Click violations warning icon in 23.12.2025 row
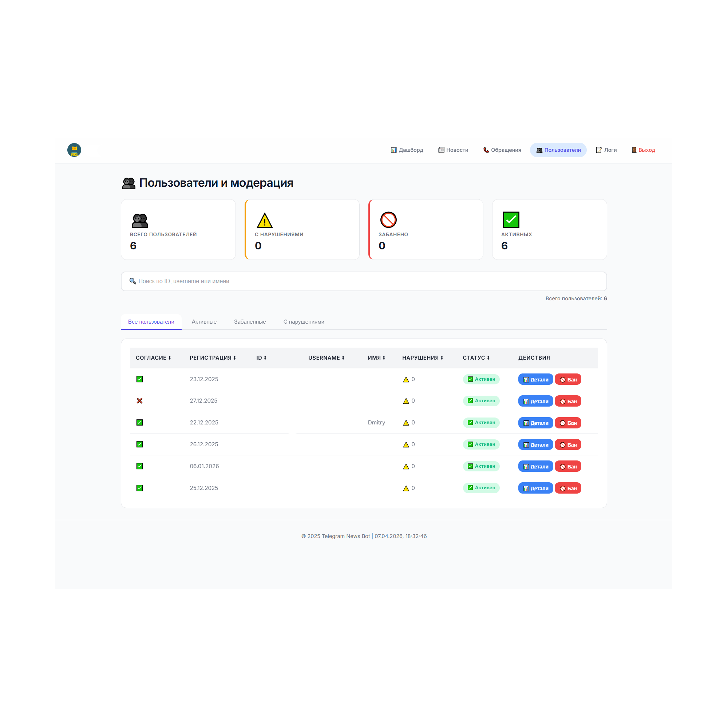 point(406,379)
